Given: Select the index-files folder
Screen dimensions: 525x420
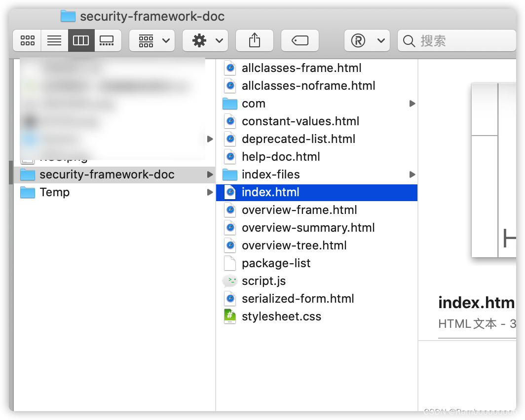Looking at the screenshot, I should [316, 174].
